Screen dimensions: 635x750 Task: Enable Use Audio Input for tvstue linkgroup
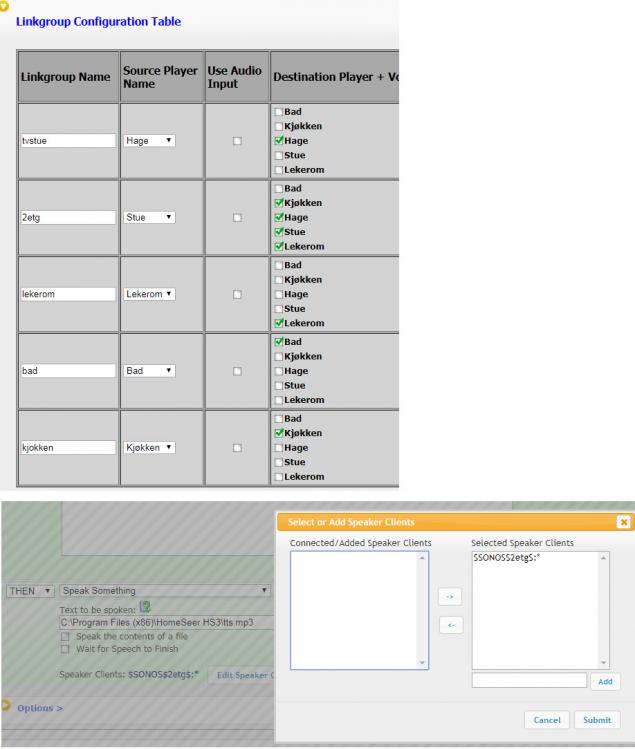pos(237,141)
